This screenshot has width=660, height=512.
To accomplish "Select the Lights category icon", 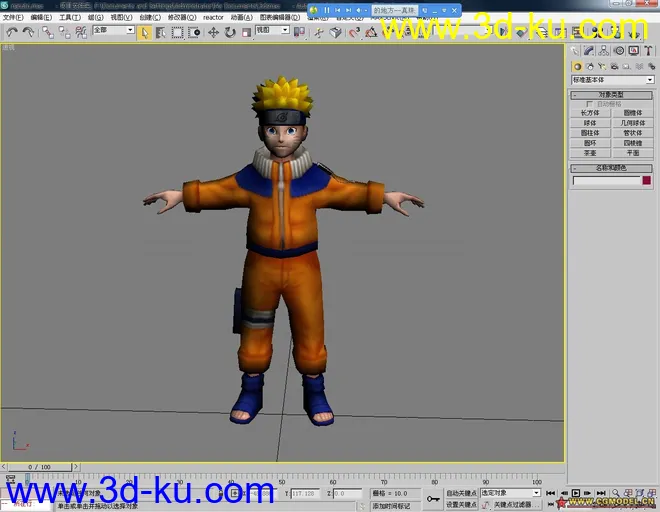I will coord(602,67).
